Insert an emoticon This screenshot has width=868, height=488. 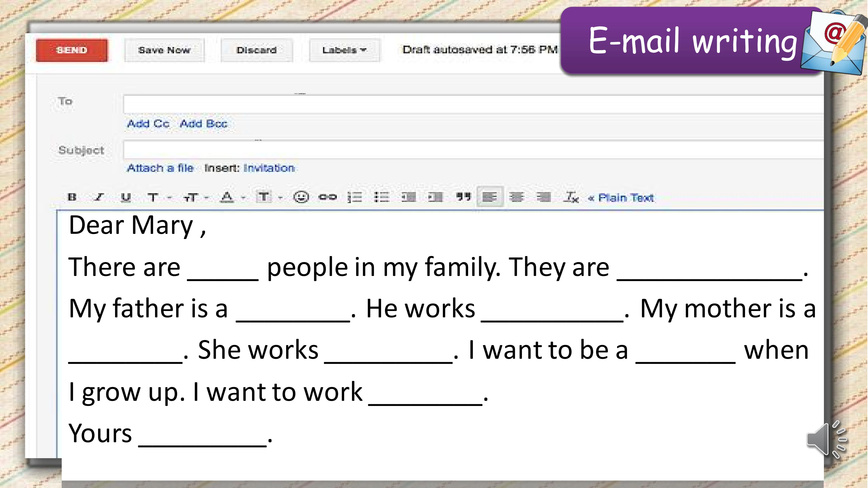coord(301,197)
